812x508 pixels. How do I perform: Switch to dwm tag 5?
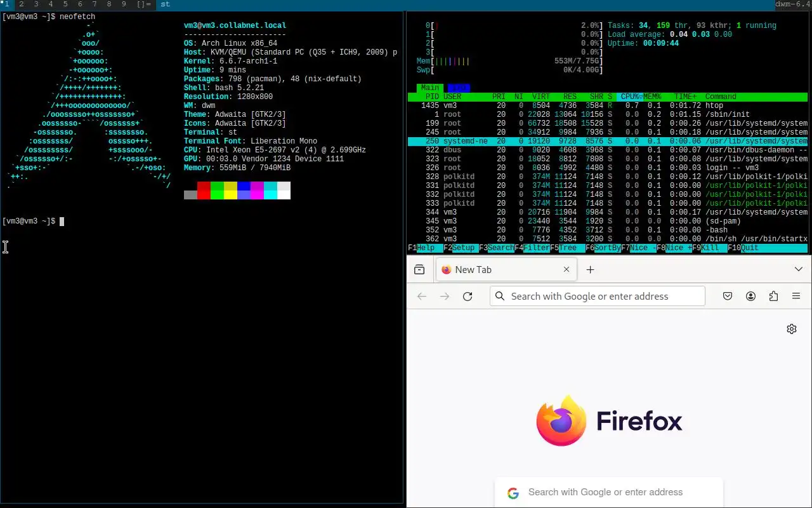65,4
